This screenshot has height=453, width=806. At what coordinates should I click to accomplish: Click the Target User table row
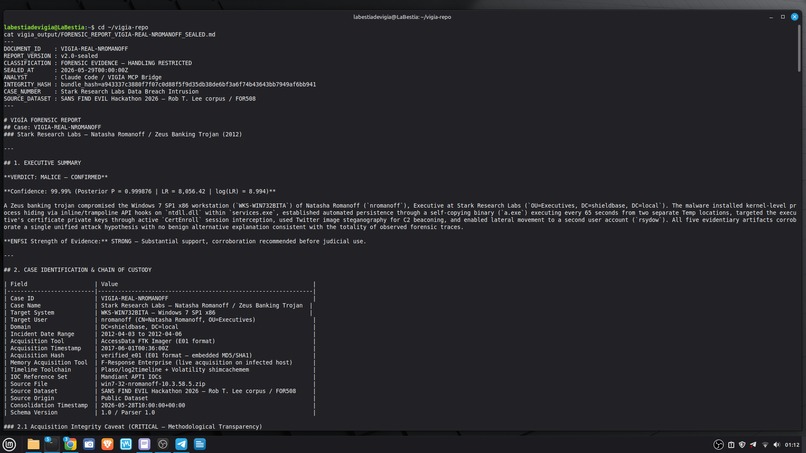(x=159, y=320)
